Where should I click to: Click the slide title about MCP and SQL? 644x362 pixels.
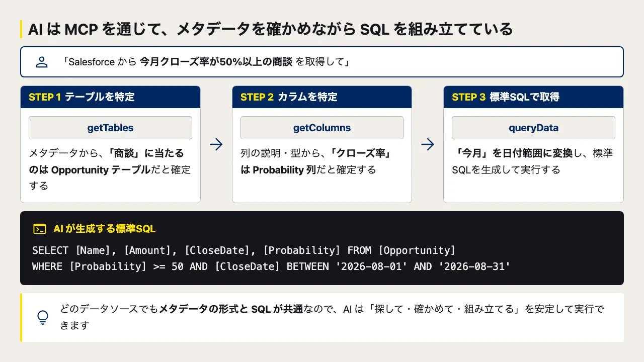pyautogui.click(x=270, y=29)
